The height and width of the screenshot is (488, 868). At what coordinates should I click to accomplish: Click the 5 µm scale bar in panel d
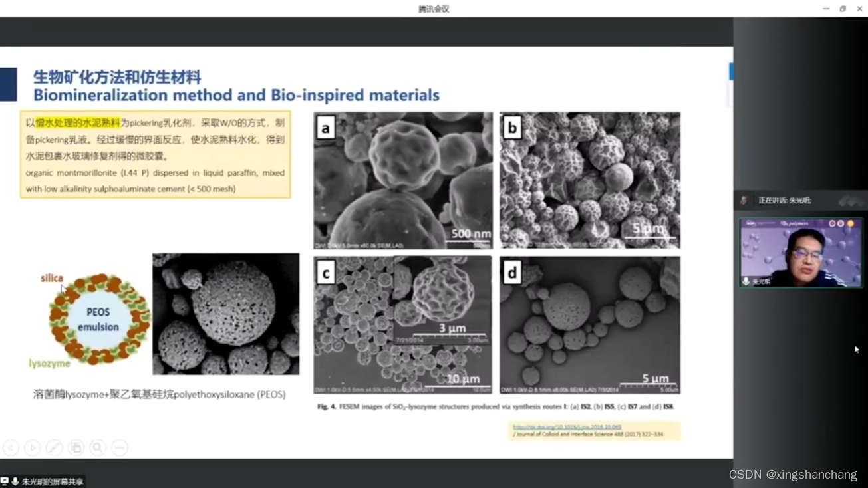(x=650, y=380)
